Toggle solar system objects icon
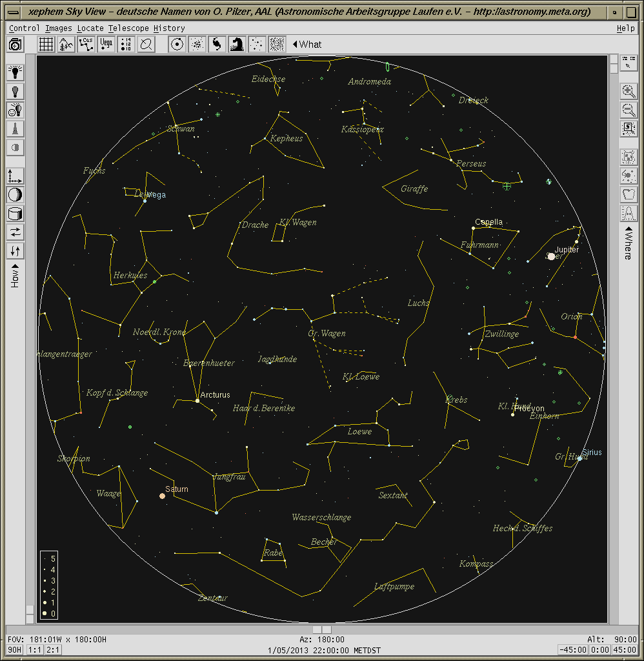The width and height of the screenshot is (644, 661). click(177, 45)
